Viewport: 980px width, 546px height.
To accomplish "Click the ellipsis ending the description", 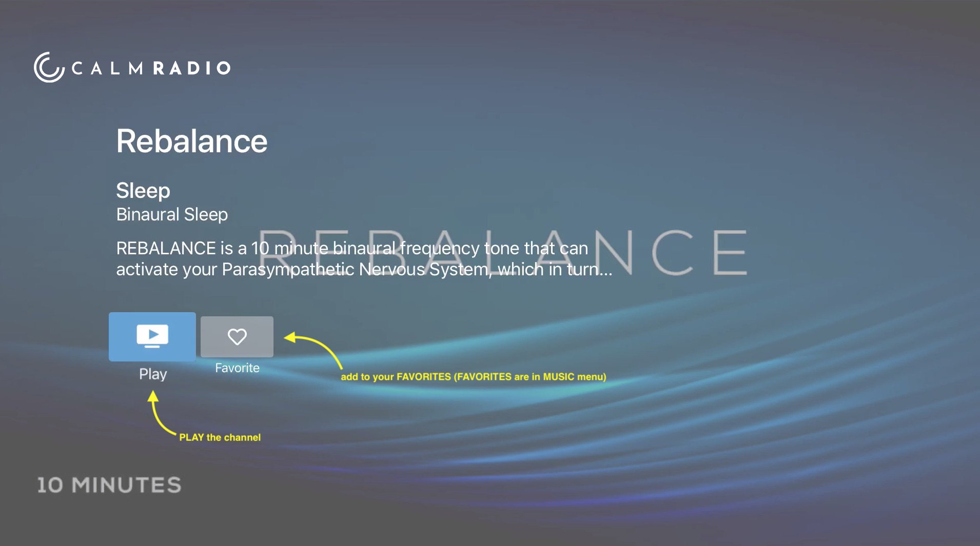I will pos(605,270).
